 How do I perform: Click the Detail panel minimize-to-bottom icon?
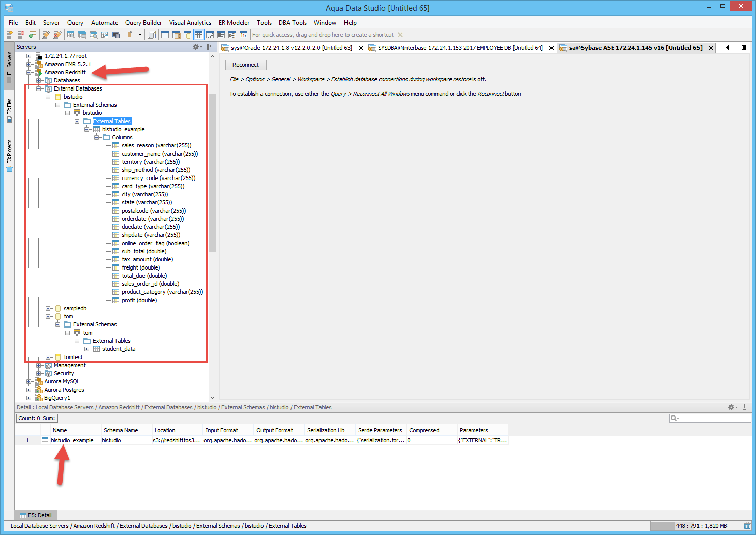745,407
